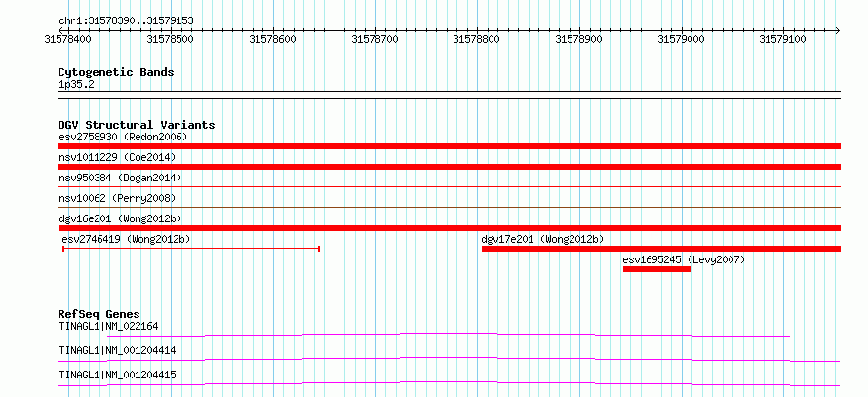This screenshot has height=397, width=868.
Task: Click ruler position 31578700
Action: (375, 39)
